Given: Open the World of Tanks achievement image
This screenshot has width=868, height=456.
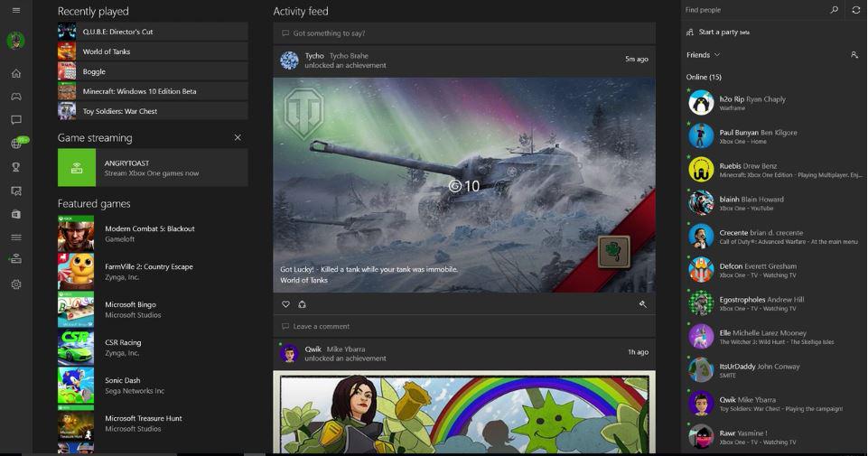Looking at the screenshot, I should (x=464, y=185).
